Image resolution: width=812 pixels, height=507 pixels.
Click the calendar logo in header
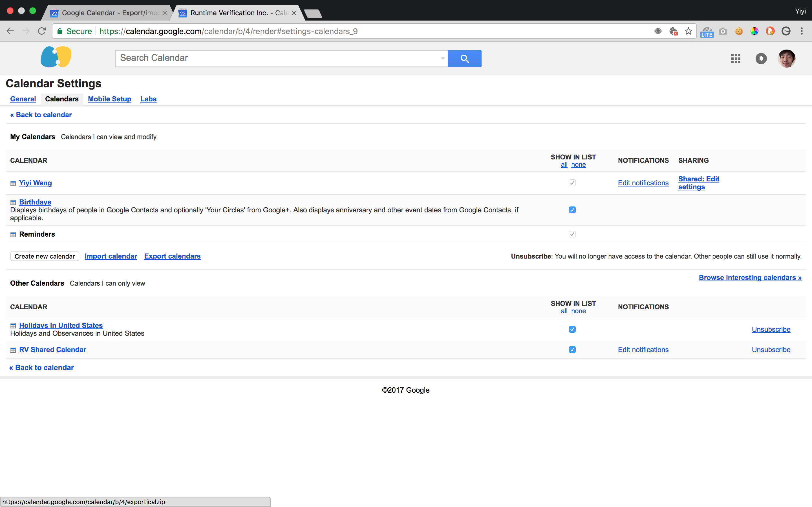56,57
